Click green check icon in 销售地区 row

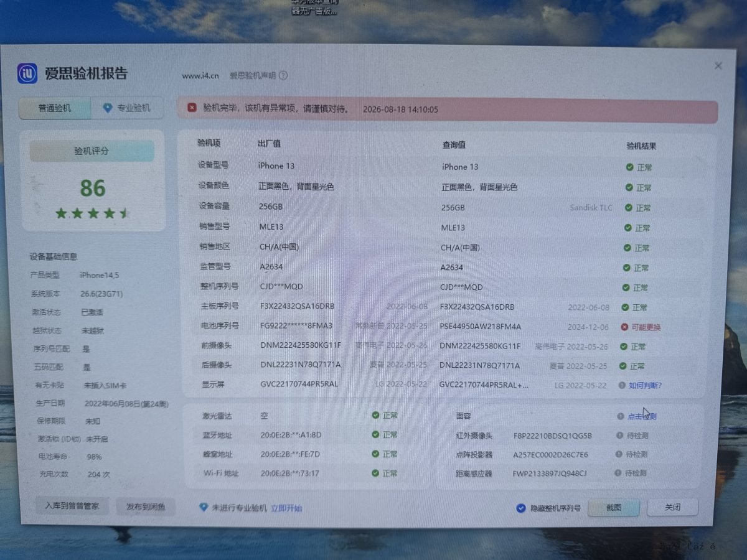(627, 248)
